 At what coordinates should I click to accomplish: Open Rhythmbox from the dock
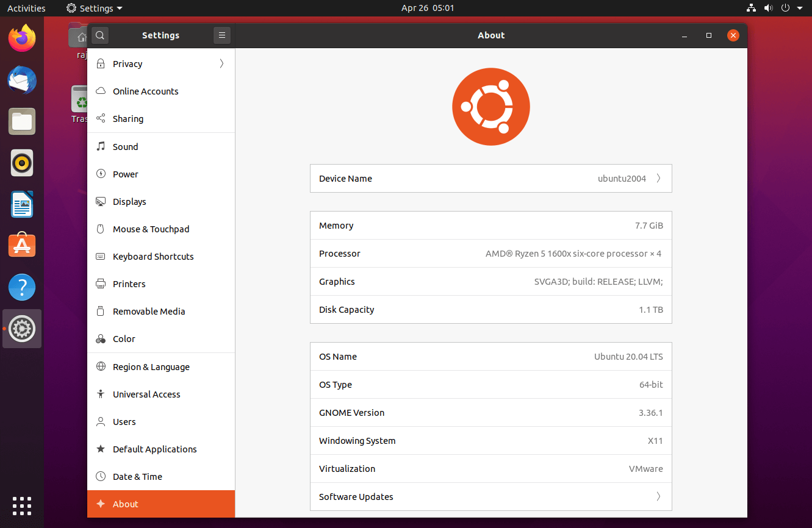(22, 163)
